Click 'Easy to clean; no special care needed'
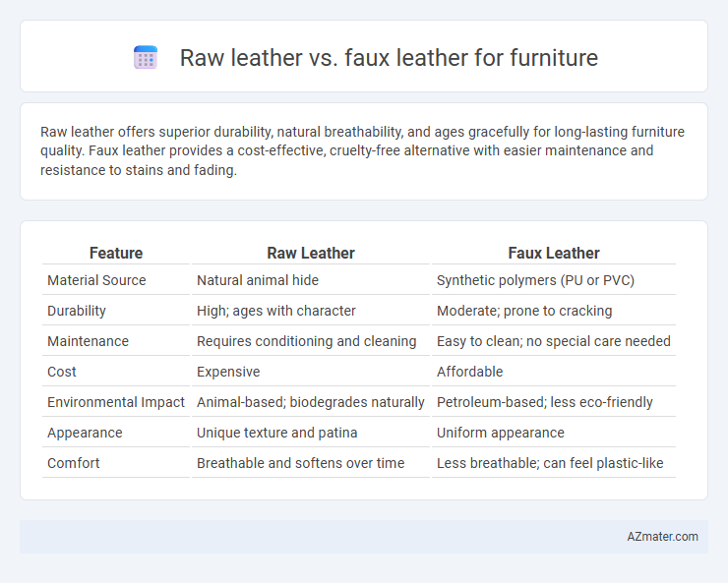 coord(554,341)
